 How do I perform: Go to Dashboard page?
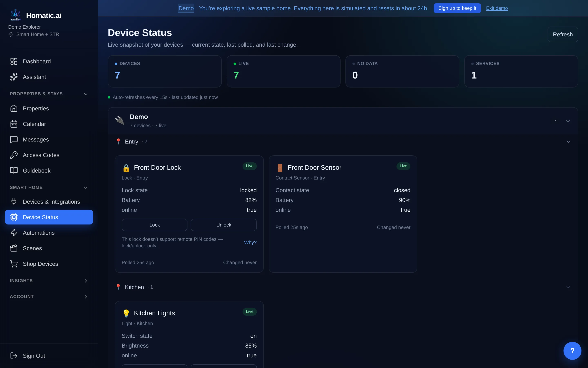[x=49, y=61]
